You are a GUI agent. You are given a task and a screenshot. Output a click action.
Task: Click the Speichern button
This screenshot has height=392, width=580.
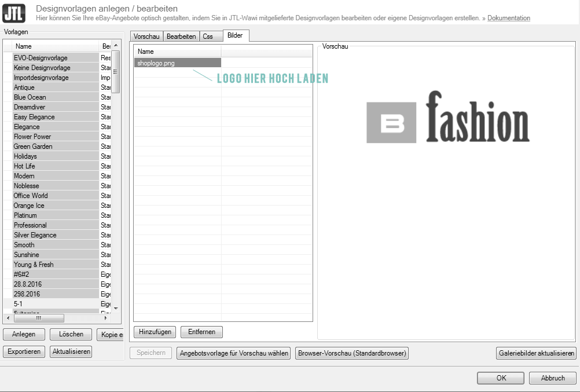[x=151, y=353]
